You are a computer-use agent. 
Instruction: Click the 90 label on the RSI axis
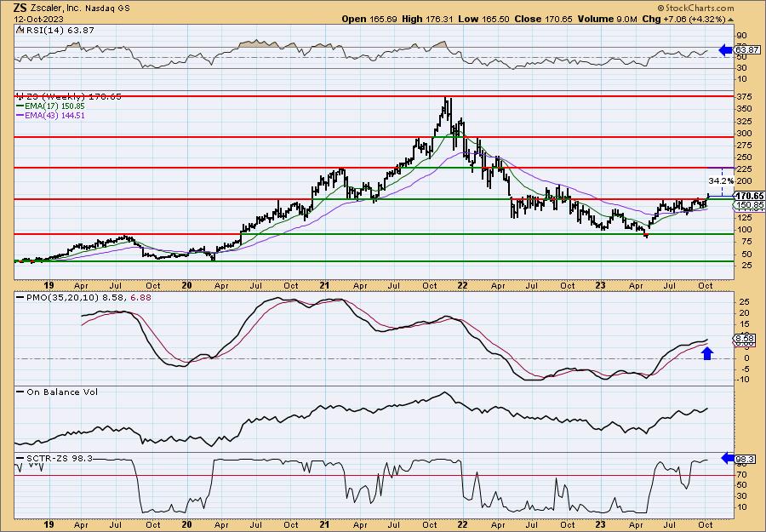(742, 36)
